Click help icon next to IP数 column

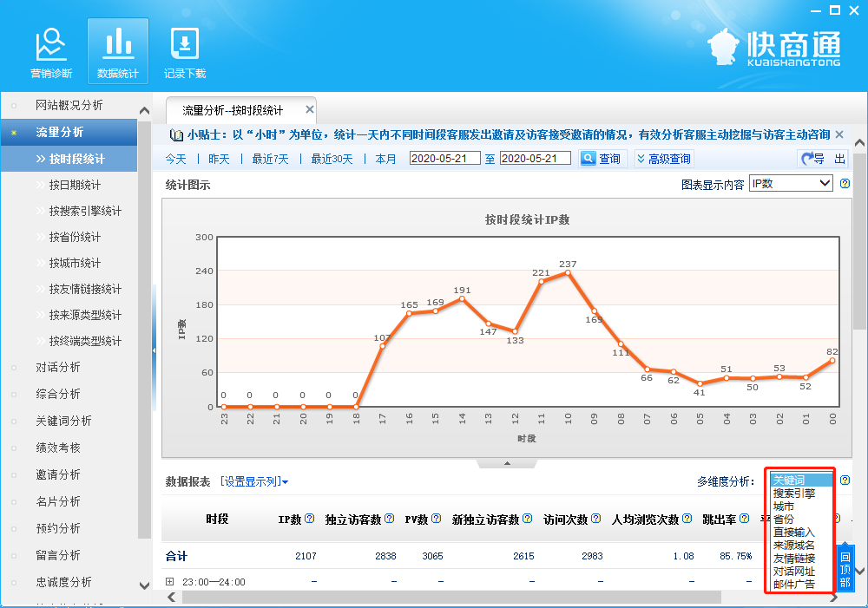(309, 520)
